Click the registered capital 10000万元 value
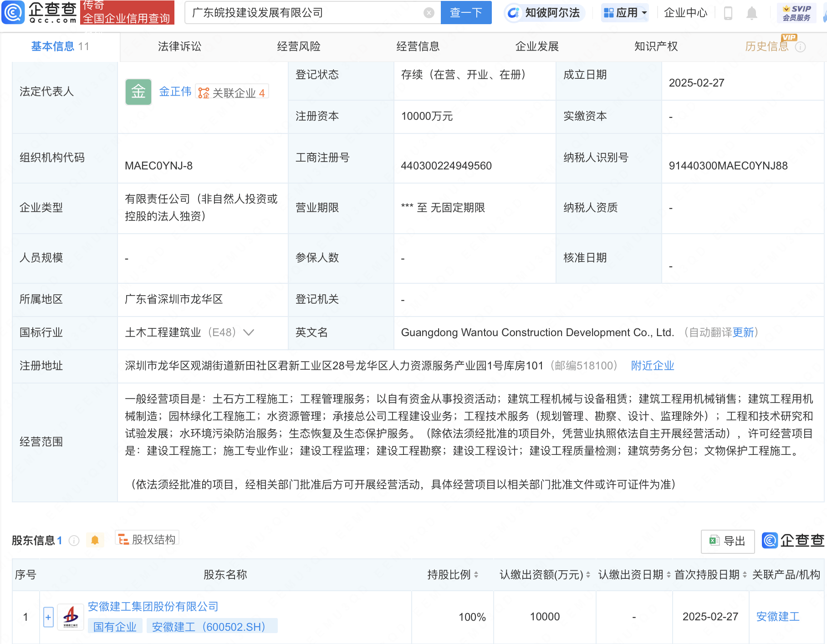Viewport: 827px width, 644px height. click(427, 116)
